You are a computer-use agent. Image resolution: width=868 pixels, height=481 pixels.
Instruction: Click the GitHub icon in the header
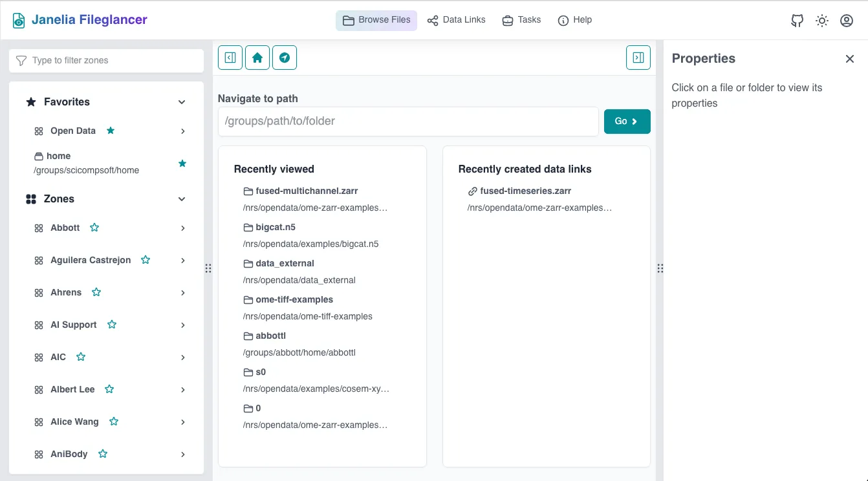click(797, 21)
